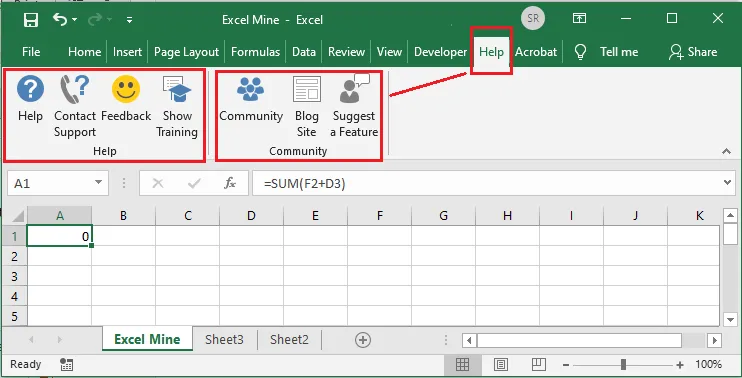Click the Tell me lightbulb icon

coord(580,52)
